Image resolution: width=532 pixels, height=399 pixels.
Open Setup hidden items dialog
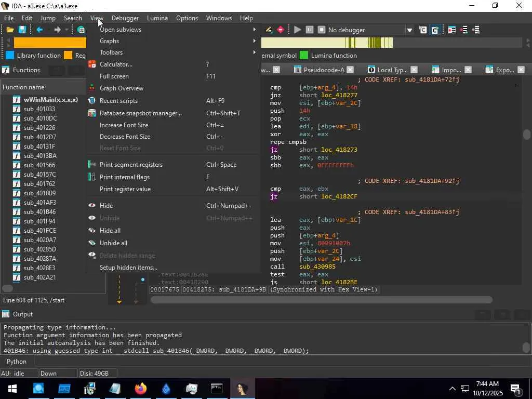point(173,268)
